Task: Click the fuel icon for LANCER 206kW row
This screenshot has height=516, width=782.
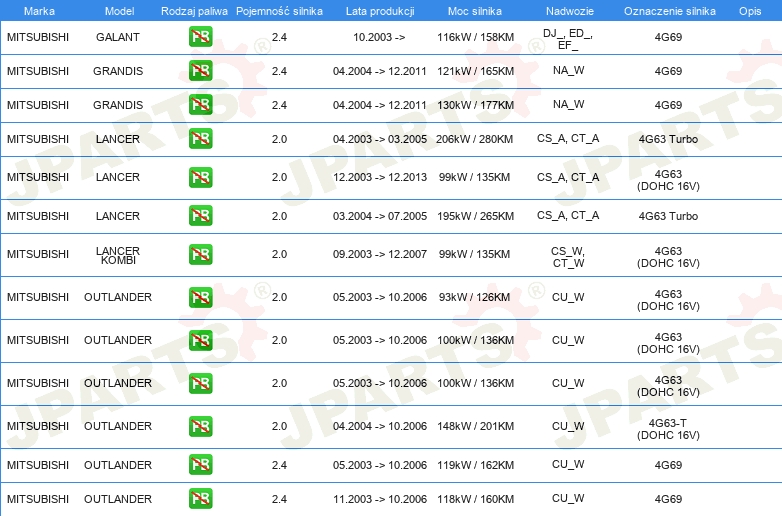Action: pos(200,139)
